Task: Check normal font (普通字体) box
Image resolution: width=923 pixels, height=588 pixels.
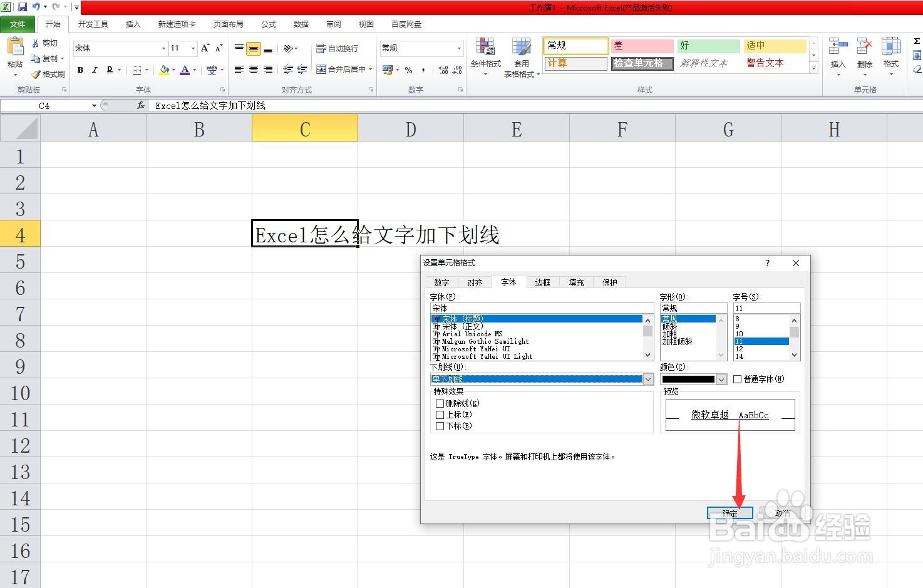Action: (738, 379)
